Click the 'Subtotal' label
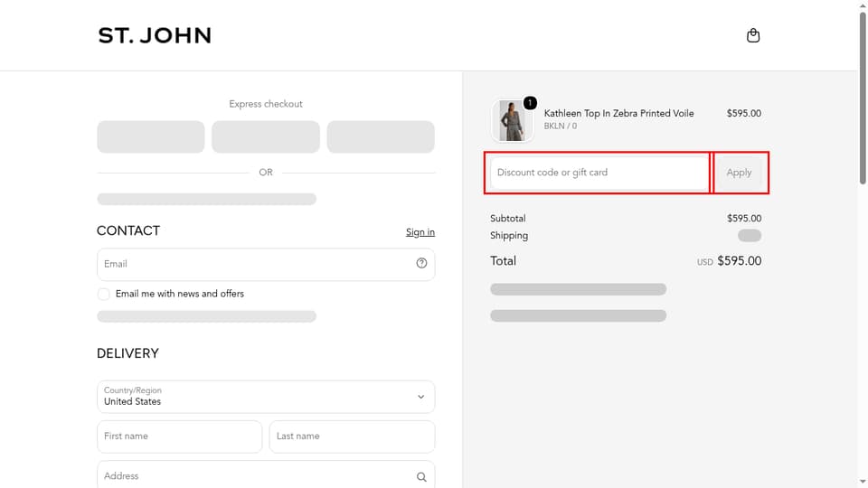 click(x=507, y=219)
